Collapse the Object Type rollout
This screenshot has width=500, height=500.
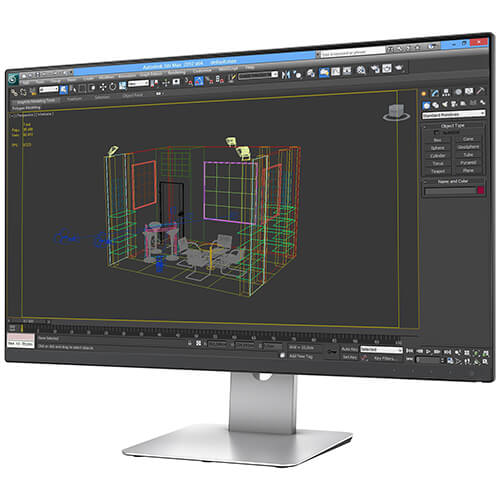coord(452,126)
